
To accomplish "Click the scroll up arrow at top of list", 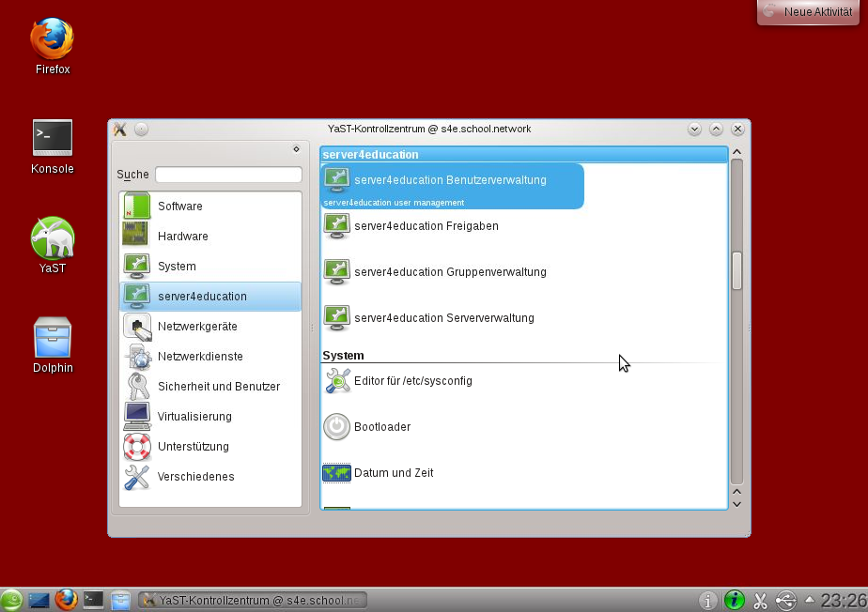I will tap(736, 152).
